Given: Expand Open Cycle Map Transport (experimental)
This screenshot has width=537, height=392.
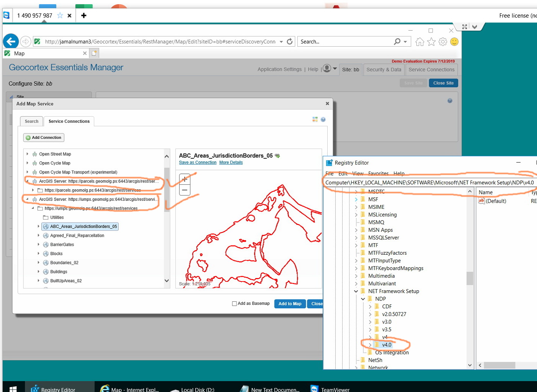Looking at the screenshot, I should [28, 172].
